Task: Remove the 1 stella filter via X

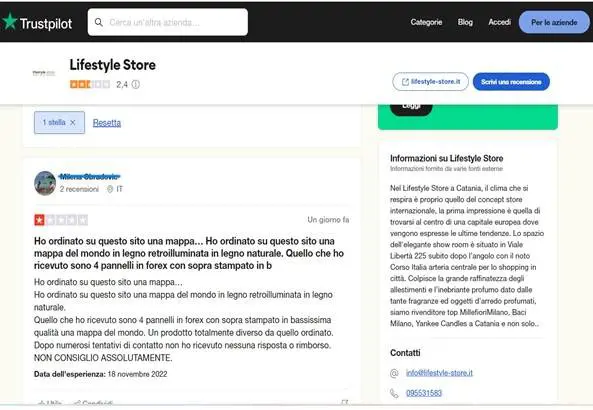Action: [73, 123]
